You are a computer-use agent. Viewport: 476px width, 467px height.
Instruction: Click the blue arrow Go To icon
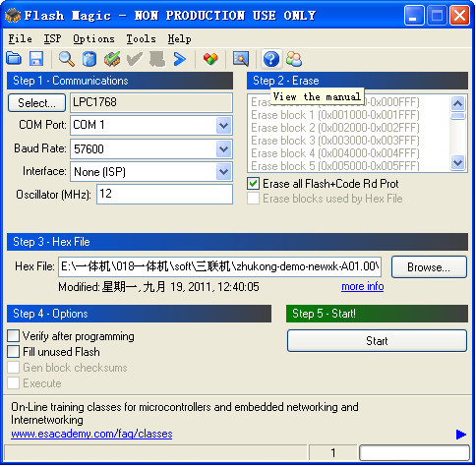pyautogui.click(x=180, y=59)
